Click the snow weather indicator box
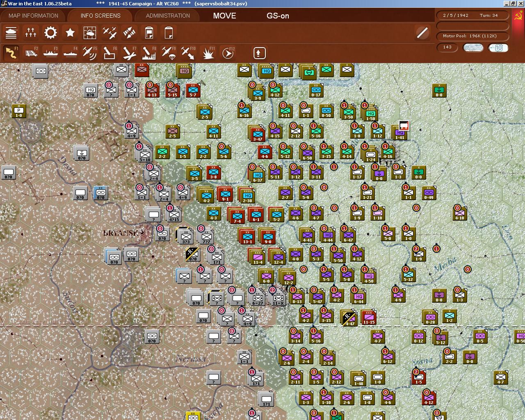Viewport: 525px width, 420px height. click(x=473, y=48)
